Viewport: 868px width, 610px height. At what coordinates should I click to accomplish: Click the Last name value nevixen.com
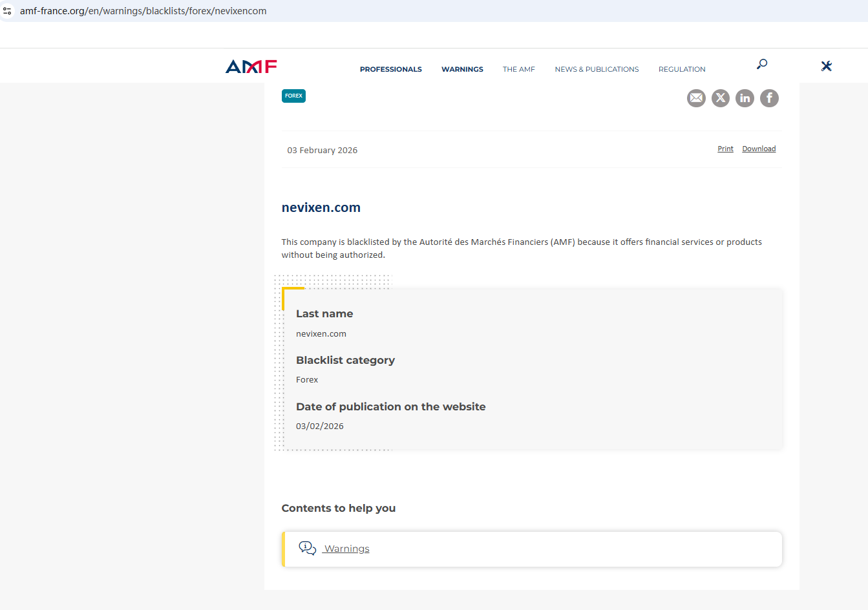tap(321, 333)
